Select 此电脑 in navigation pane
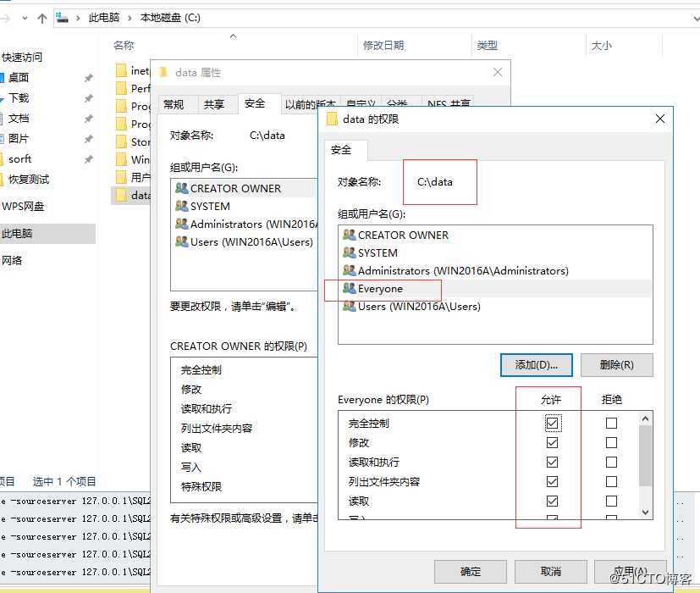 pos(47,233)
